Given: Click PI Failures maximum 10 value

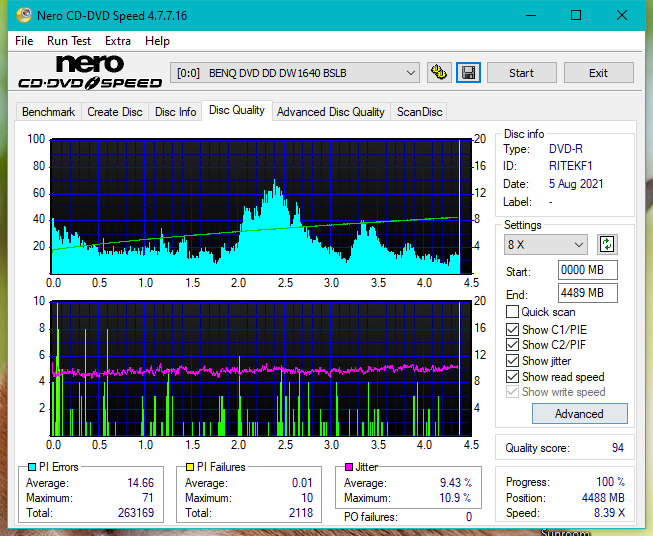Looking at the screenshot, I should (307, 498).
